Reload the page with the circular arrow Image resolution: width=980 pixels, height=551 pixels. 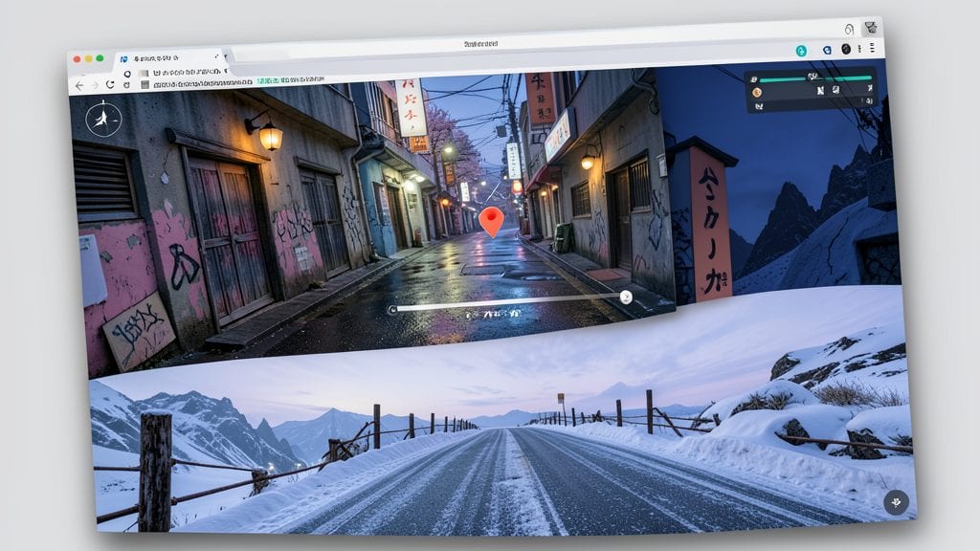coord(110,84)
